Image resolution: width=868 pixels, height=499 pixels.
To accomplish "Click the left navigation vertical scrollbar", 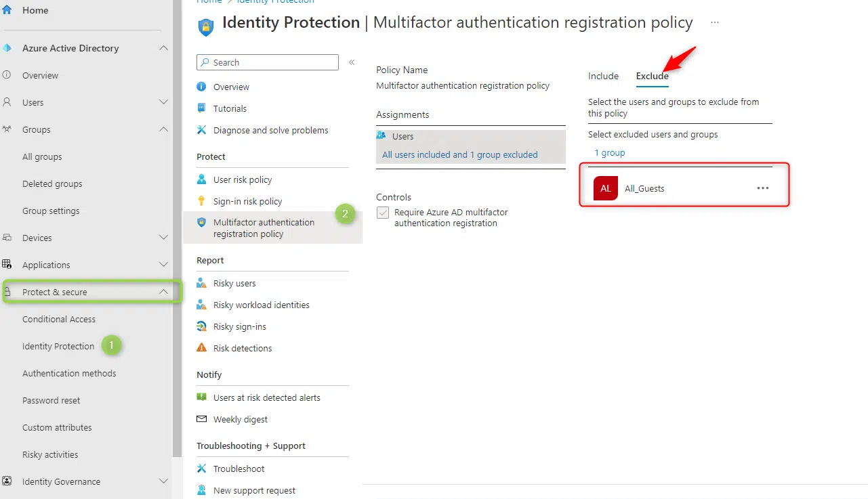I will pos(178,228).
